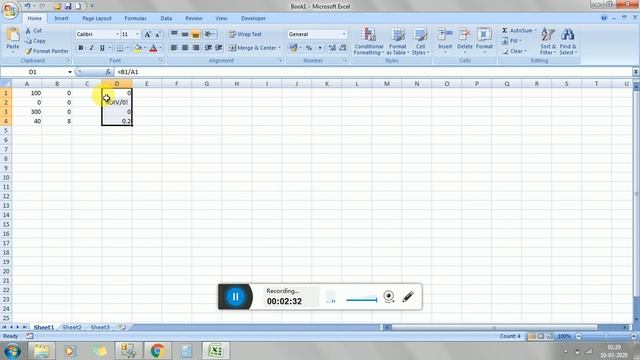Image resolution: width=640 pixels, height=360 pixels.
Task: Open Chrome from the taskbar
Action: pyautogui.click(x=158, y=351)
